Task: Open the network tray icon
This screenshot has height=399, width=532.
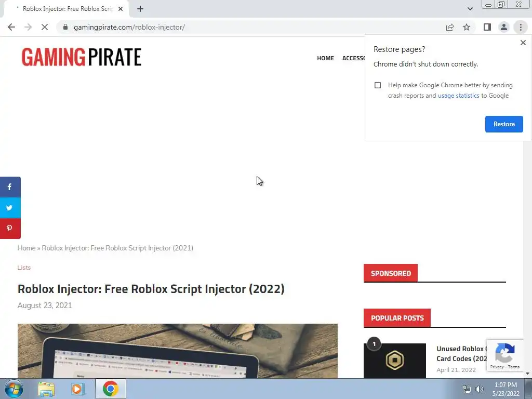Action: 467,389
